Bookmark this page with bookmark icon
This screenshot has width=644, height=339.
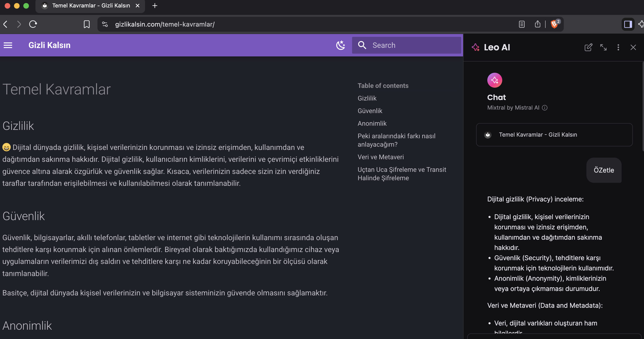[x=87, y=24]
